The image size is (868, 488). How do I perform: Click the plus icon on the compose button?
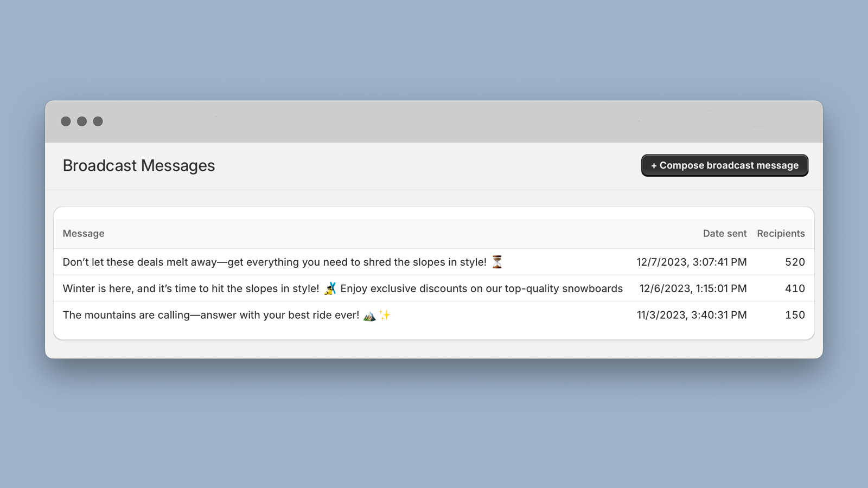pyautogui.click(x=654, y=165)
